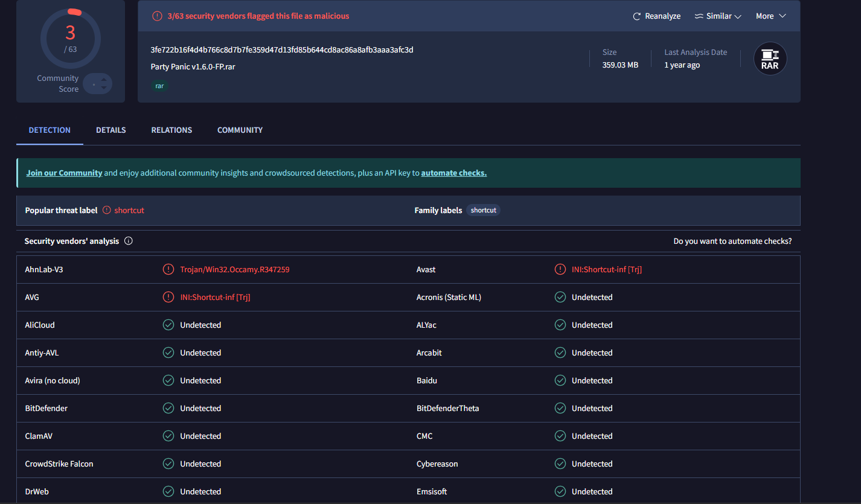861x504 pixels.
Task: Click the green check icon for ClamAV
Action: pyautogui.click(x=168, y=436)
